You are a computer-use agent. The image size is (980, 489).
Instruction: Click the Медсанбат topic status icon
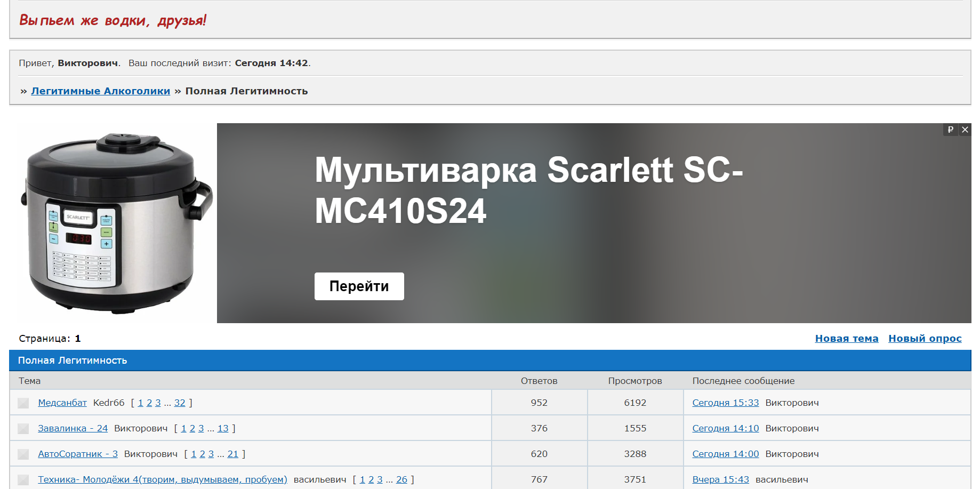(23, 403)
